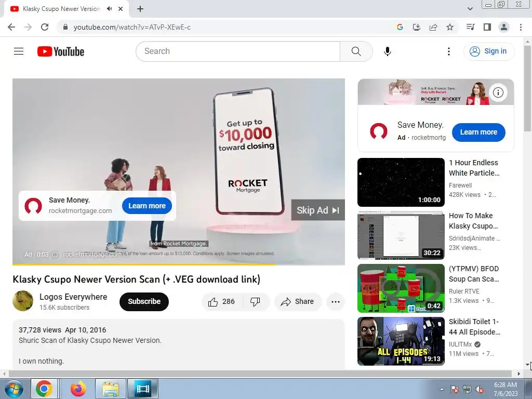Screen dimensions: 532x399
Task: Open Chrome profile avatar
Action: tap(504, 27)
